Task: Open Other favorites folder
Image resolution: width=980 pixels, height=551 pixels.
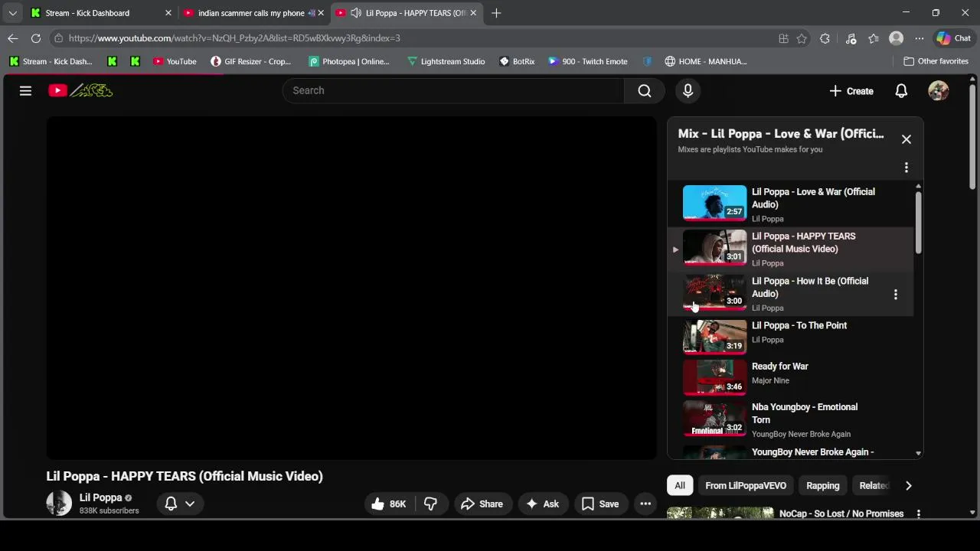Action: pyautogui.click(x=936, y=61)
